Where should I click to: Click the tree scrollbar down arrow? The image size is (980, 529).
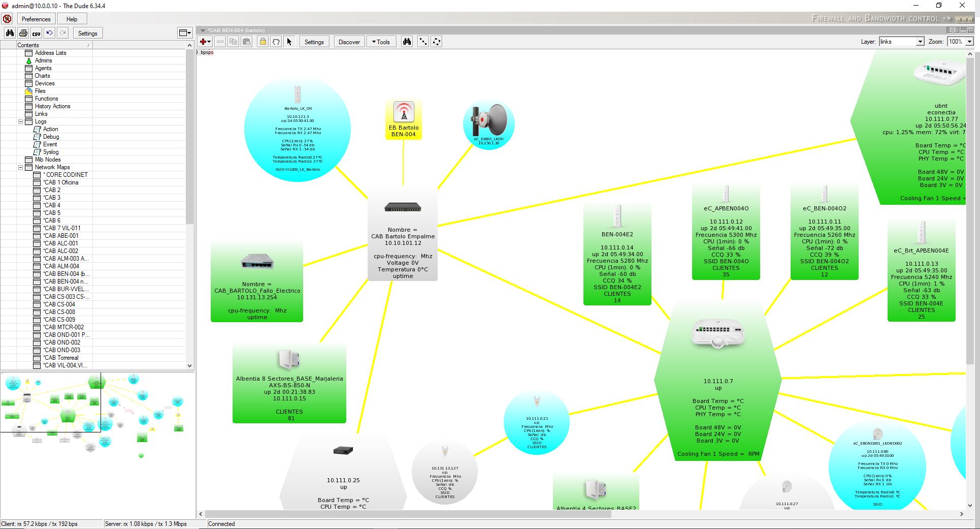coord(190,365)
